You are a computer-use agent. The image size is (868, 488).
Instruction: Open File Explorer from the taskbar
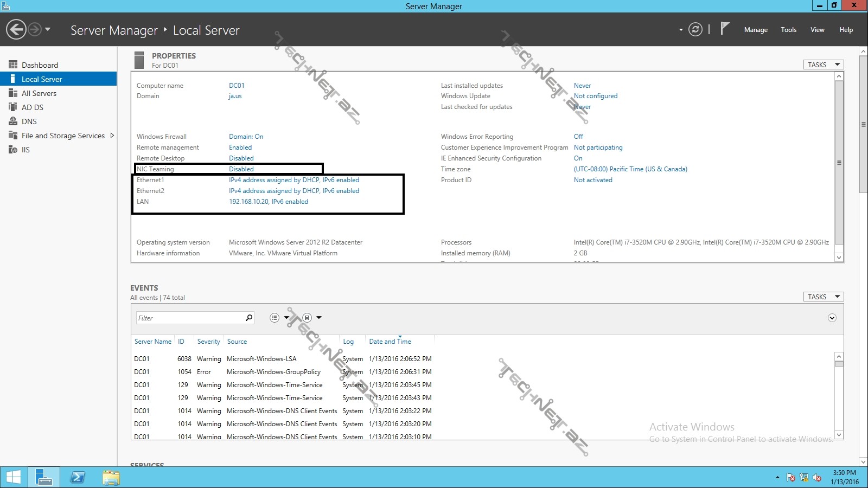(111, 477)
